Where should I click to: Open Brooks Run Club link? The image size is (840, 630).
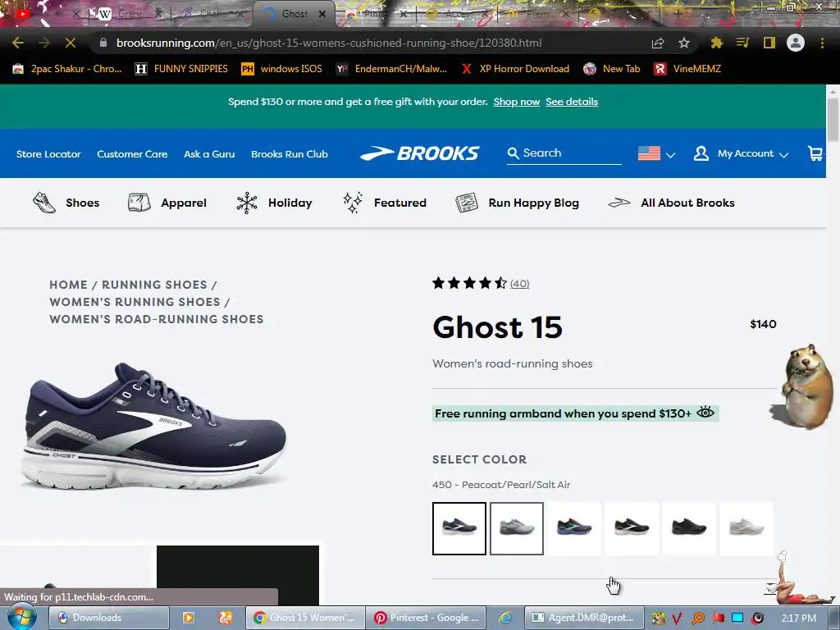coord(290,154)
